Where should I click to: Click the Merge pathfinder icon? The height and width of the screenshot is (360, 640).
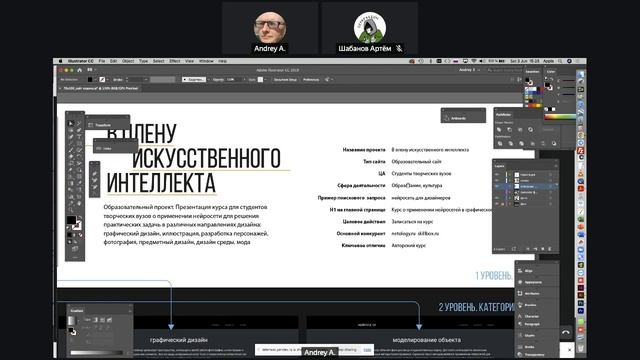pos(522,144)
